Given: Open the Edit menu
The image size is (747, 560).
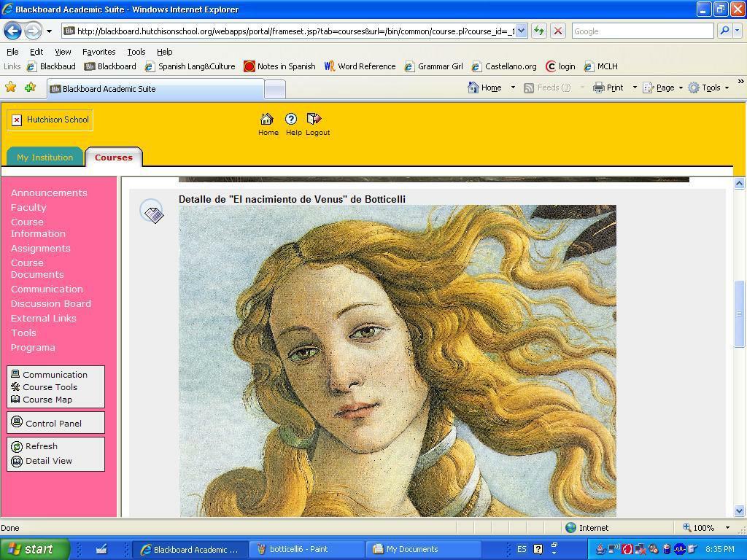Looking at the screenshot, I should (x=36, y=52).
